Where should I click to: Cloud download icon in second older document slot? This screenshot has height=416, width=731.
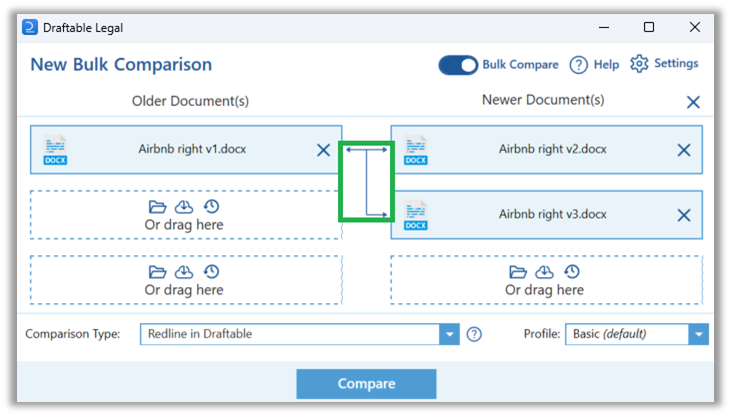(184, 207)
